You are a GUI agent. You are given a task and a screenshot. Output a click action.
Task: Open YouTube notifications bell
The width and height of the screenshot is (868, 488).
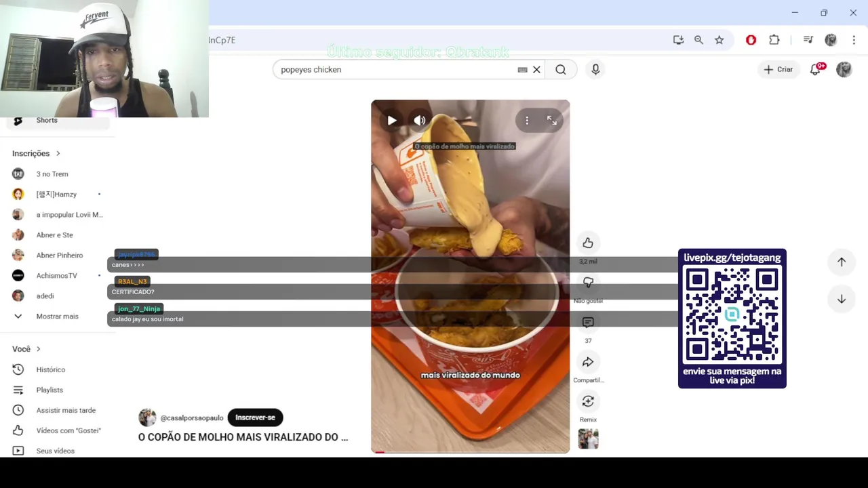(x=815, y=69)
